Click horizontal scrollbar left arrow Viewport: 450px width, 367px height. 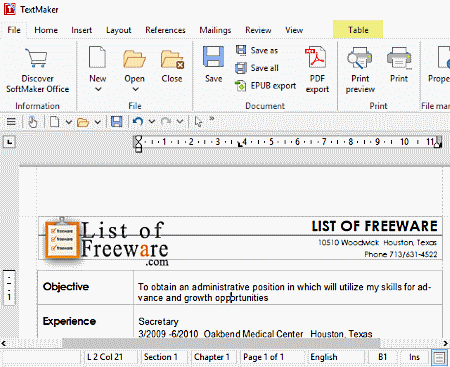click(4, 343)
